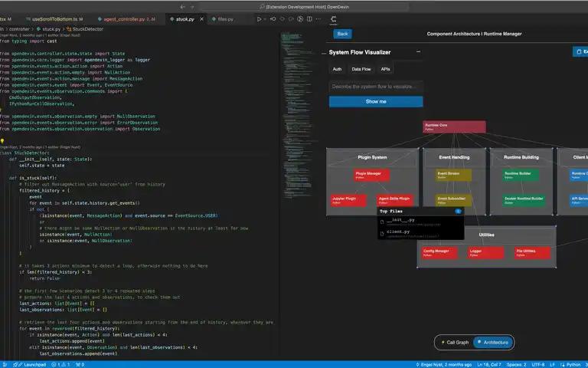Click Launchpad in the status bar
The image size is (588, 368).
click(x=30, y=365)
